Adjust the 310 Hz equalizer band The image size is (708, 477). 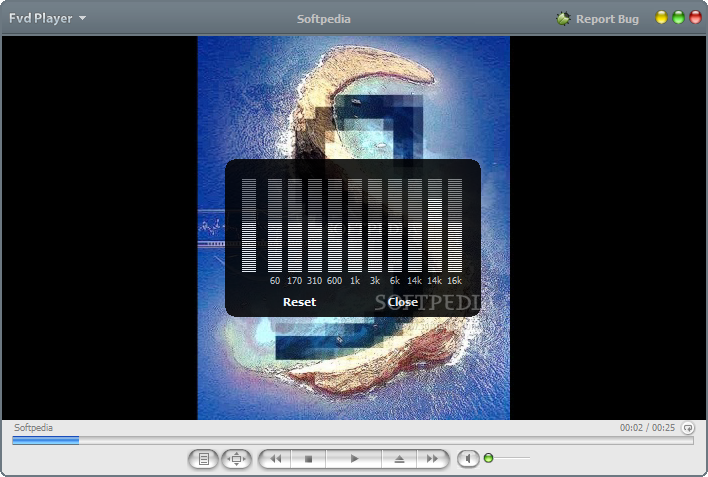[x=315, y=225]
